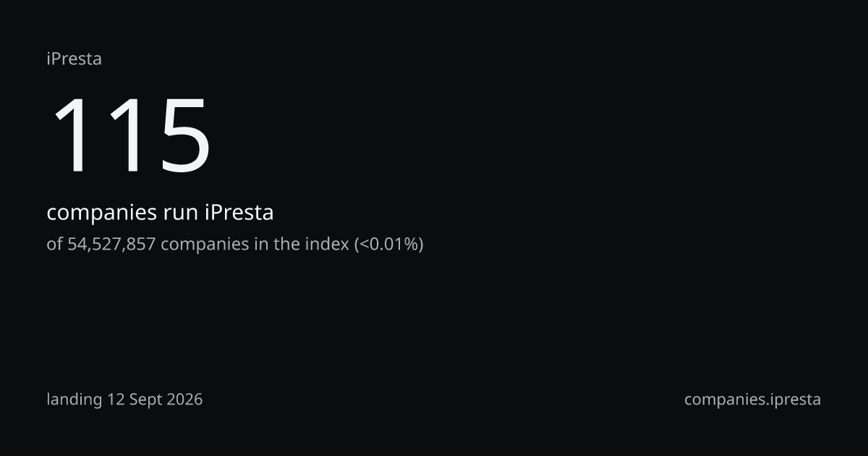Click the year 2026 in the footer
Image resolution: width=868 pixels, height=456 pixels.
tap(184, 399)
